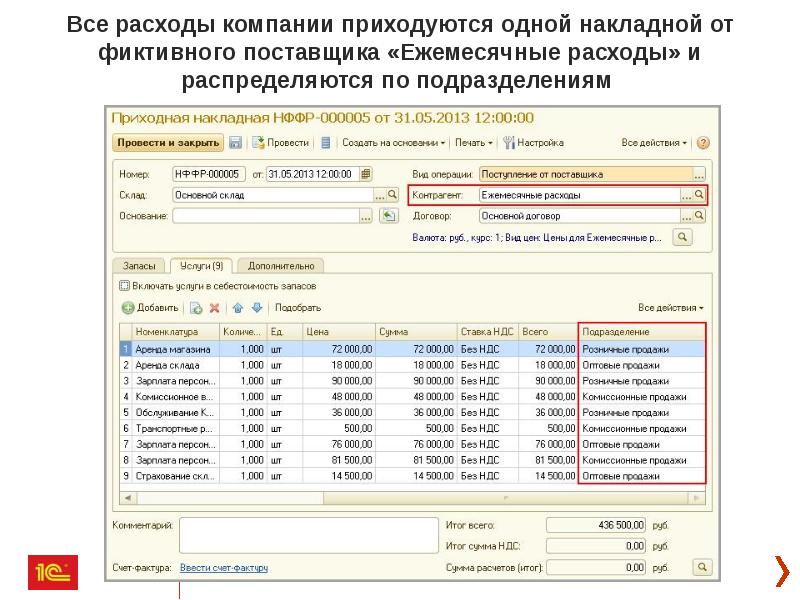Click 'Добавить' to add a service row
Image resolution: width=800 pixels, height=600 pixels.
[x=151, y=308]
